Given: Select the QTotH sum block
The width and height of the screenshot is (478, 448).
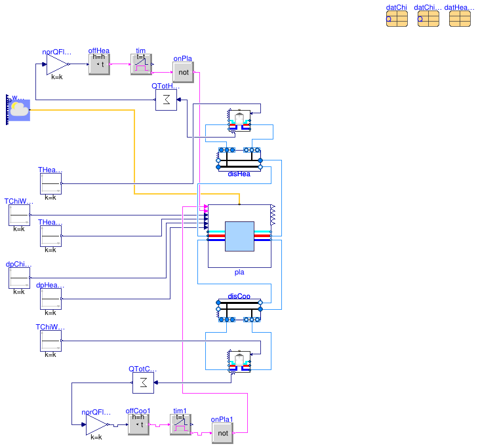Looking at the screenshot, I should [x=166, y=100].
